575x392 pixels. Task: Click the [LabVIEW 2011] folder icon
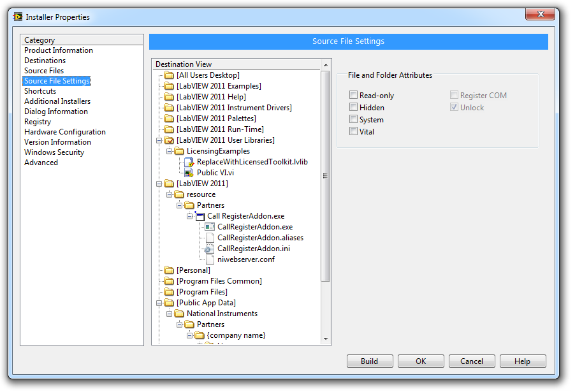click(169, 184)
